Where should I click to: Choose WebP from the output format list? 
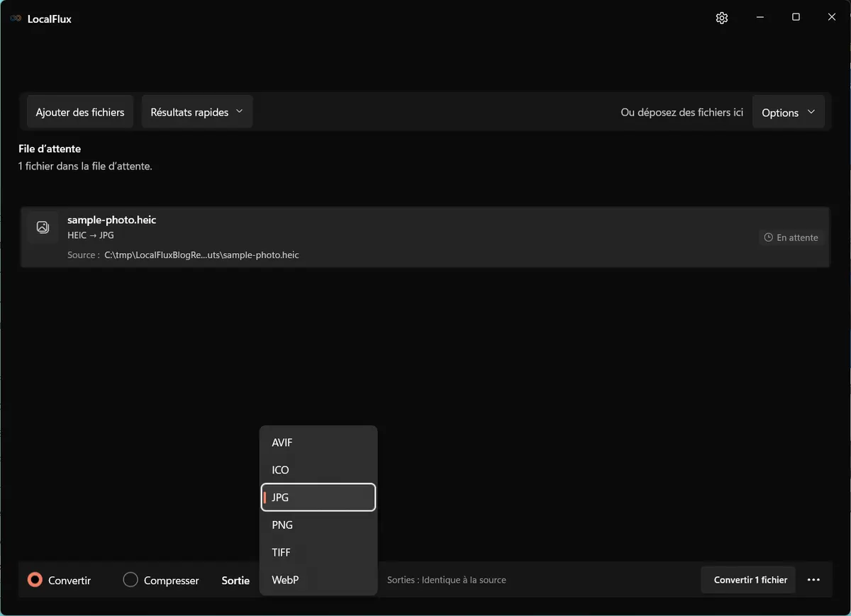(318, 580)
